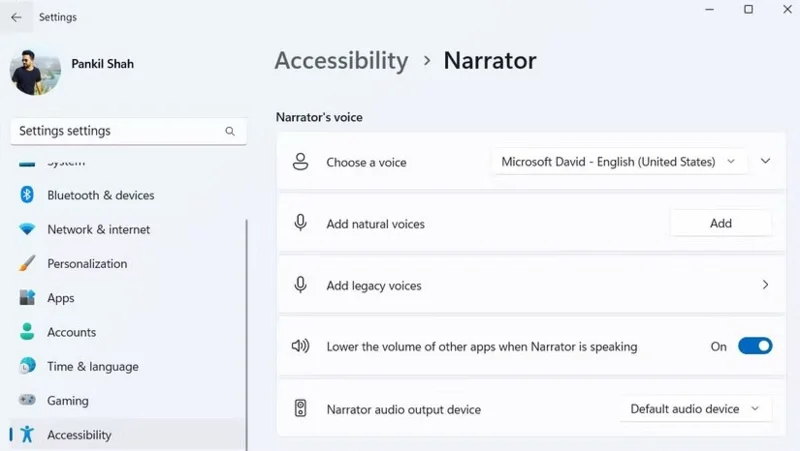This screenshot has height=451, width=800.
Task: Click the speaker volume icon
Action: [301, 346]
